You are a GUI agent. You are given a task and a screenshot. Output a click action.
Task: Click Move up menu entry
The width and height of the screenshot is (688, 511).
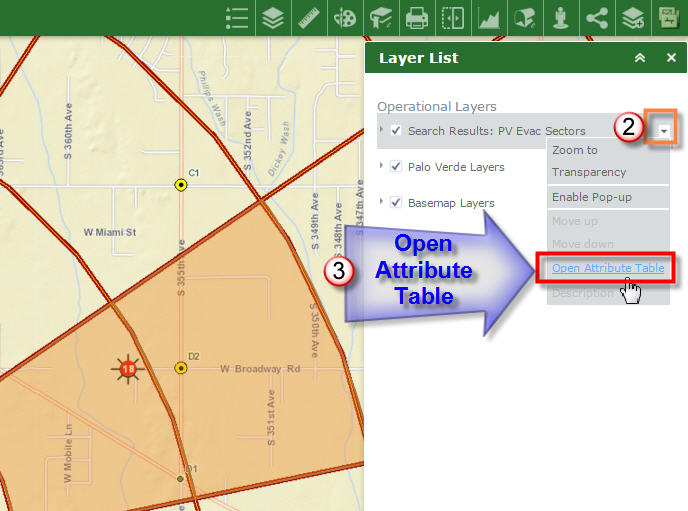tap(574, 221)
